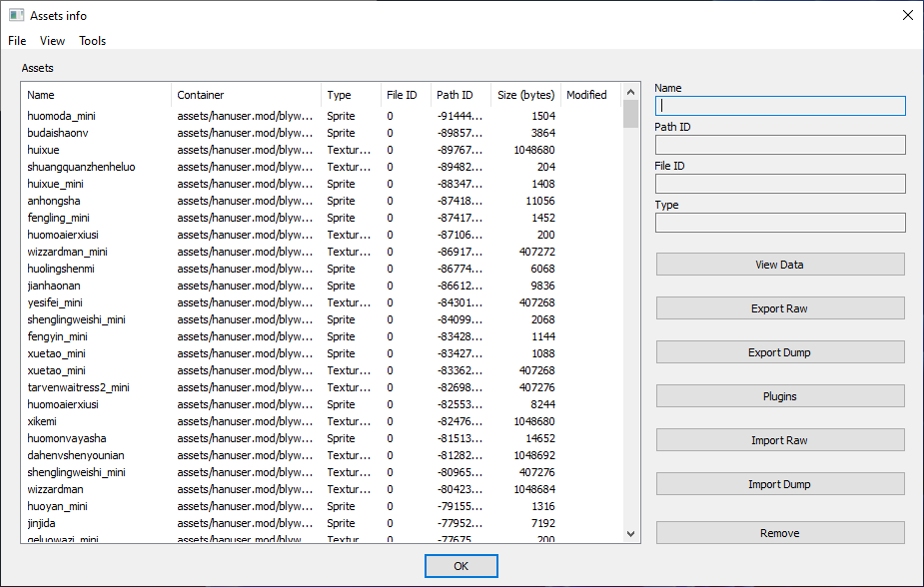Open the File menu
924x587 pixels.
click(x=17, y=41)
